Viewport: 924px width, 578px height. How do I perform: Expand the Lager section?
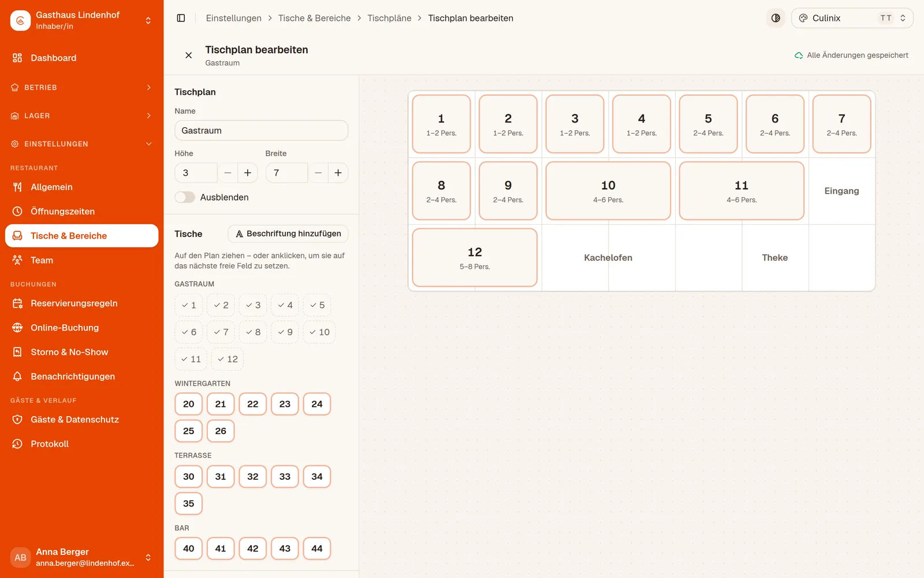[x=81, y=116]
